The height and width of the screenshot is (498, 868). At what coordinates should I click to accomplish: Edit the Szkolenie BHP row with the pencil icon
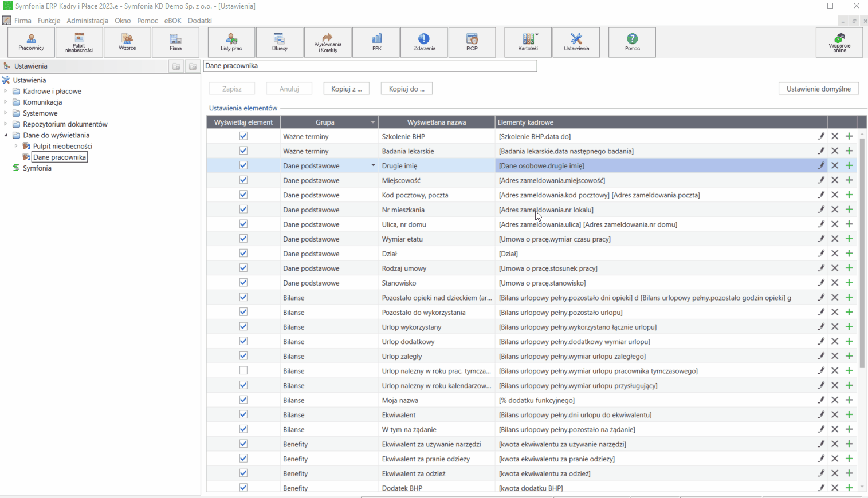(821, 136)
